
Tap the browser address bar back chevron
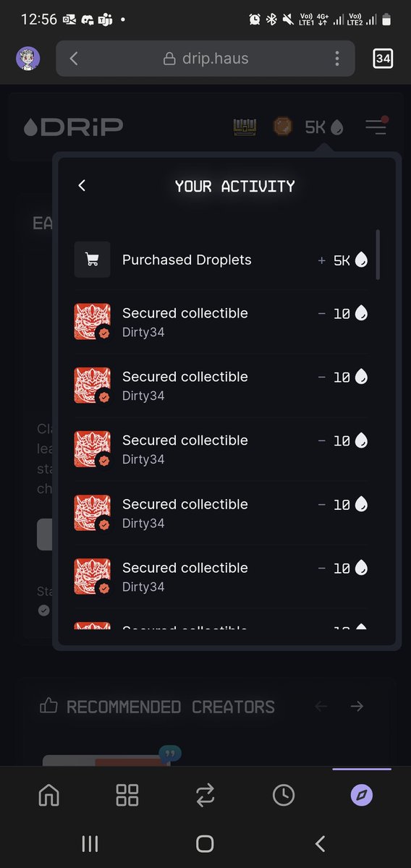tap(74, 59)
